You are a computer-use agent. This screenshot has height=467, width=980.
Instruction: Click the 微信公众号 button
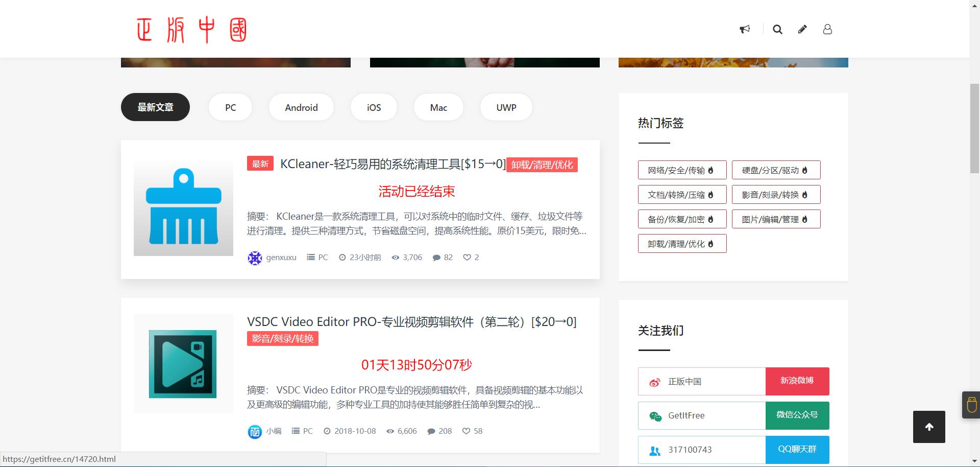(797, 415)
